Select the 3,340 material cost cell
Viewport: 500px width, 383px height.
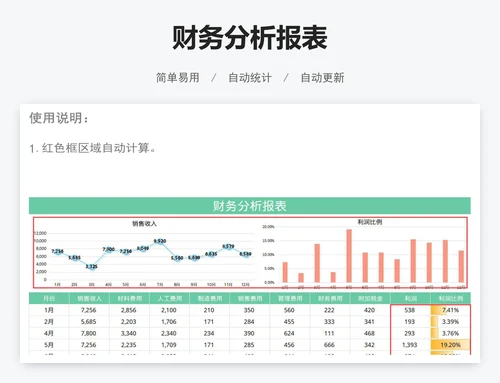129,333
